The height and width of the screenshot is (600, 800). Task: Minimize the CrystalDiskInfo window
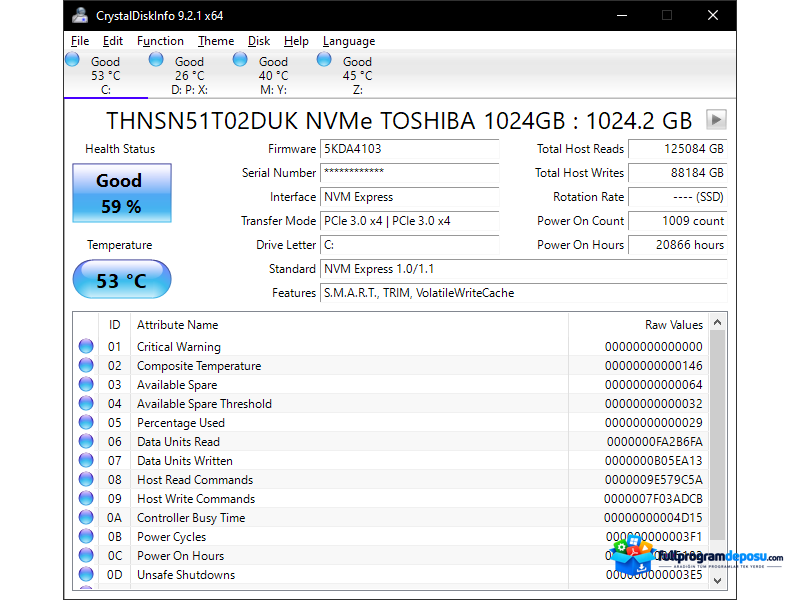click(622, 15)
